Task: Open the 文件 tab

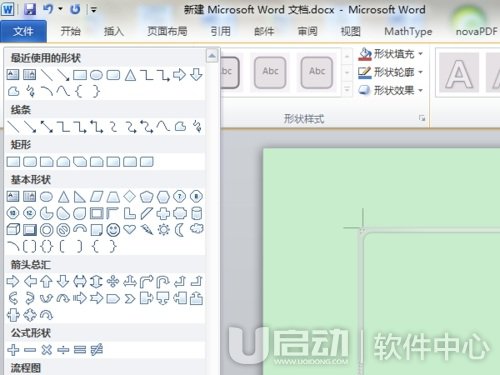Action: point(23,31)
